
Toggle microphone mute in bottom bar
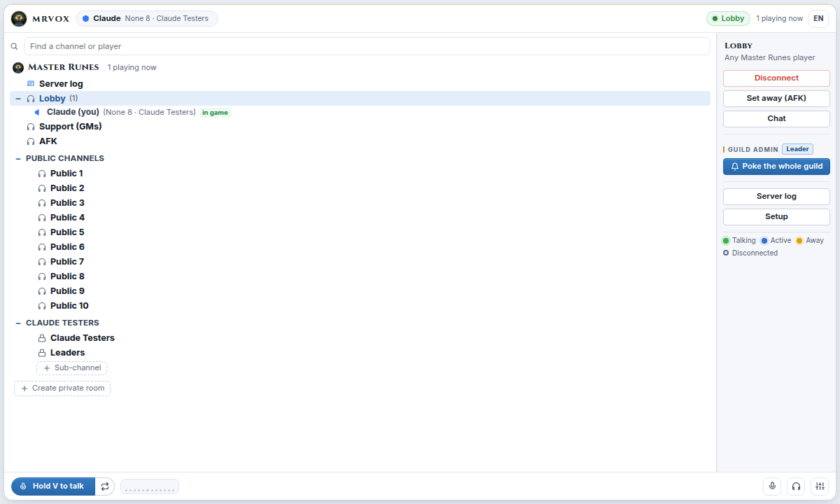[x=772, y=486]
